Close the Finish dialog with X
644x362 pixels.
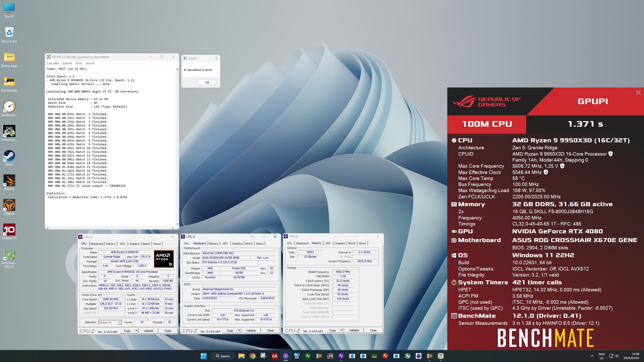pos(217,58)
